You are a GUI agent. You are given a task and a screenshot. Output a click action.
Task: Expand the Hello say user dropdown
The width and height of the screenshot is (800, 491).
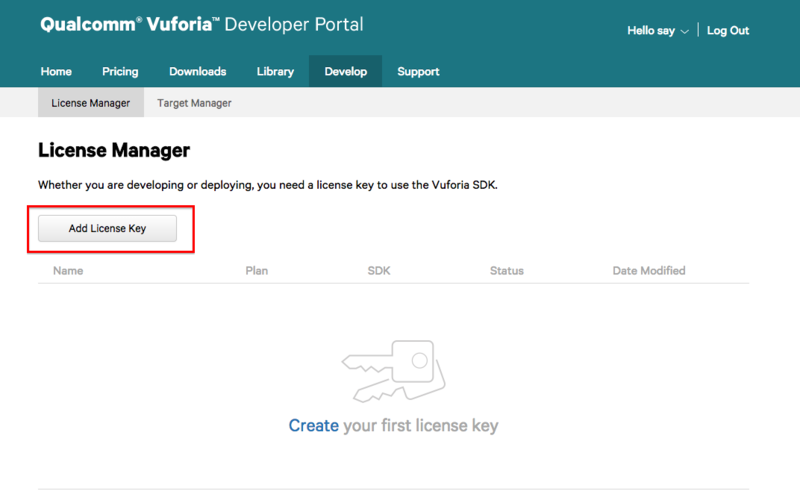(658, 31)
